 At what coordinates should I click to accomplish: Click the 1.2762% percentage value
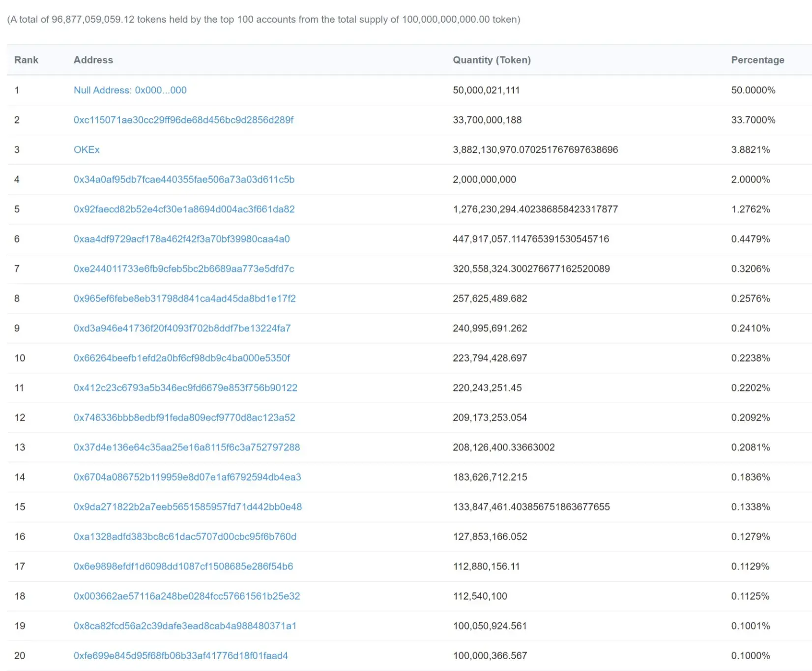tap(751, 209)
